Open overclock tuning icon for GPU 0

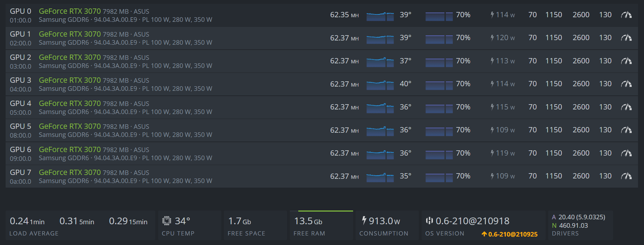point(626,15)
